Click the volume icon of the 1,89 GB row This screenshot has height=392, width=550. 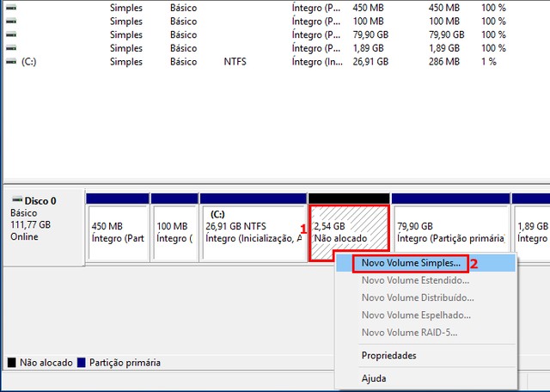pos(11,48)
